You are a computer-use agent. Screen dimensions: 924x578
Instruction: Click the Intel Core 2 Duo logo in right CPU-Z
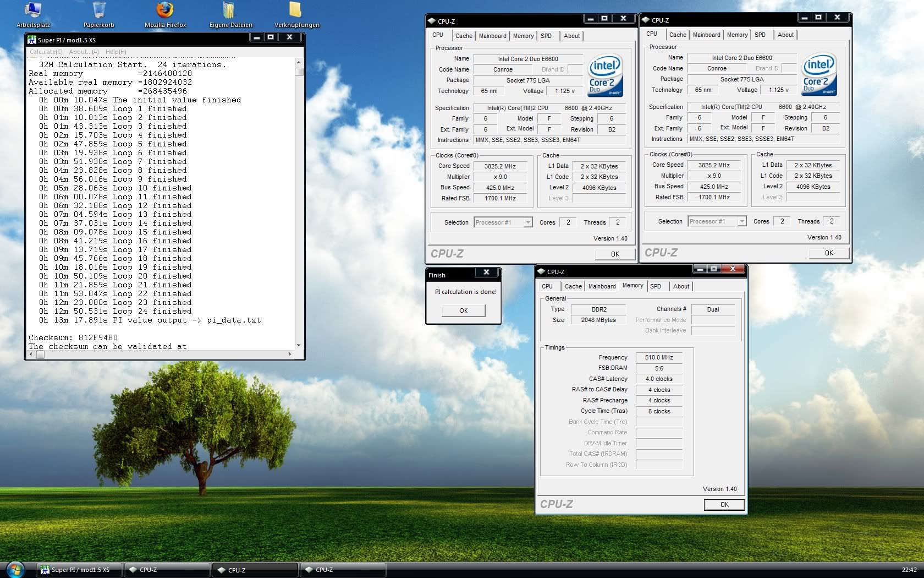coord(819,74)
